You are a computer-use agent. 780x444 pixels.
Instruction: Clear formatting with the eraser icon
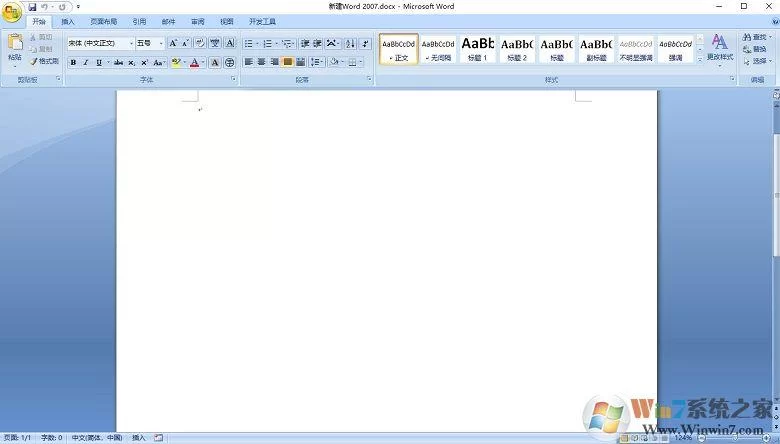[x=199, y=43]
